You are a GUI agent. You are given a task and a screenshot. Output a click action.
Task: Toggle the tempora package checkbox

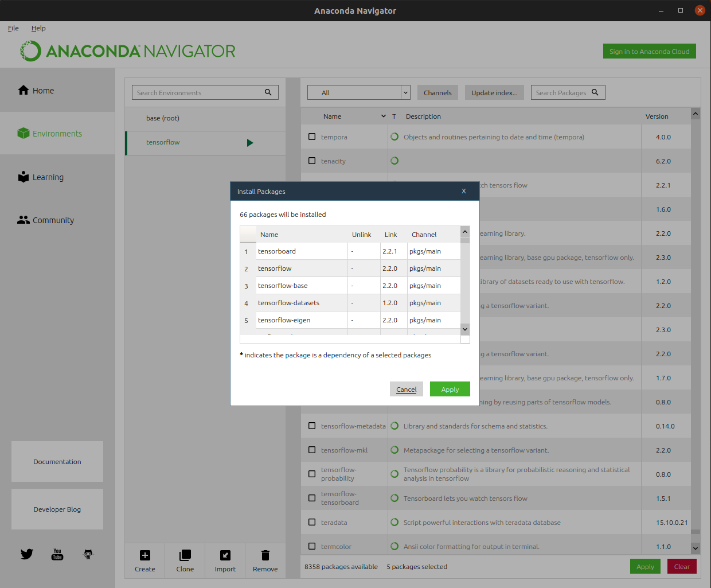(312, 137)
